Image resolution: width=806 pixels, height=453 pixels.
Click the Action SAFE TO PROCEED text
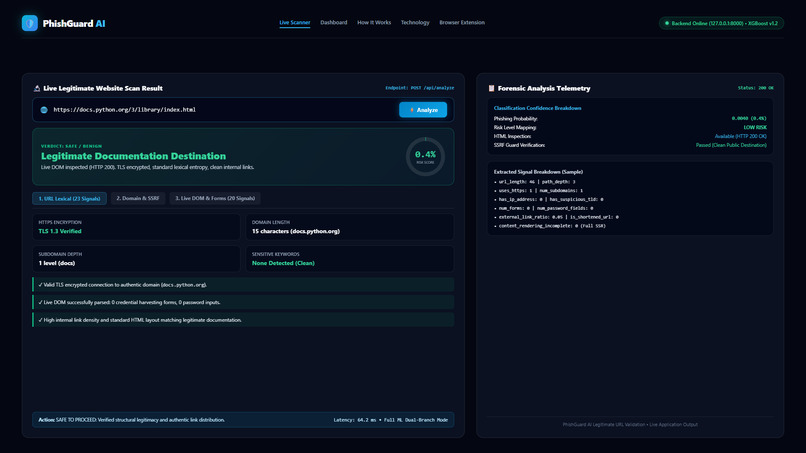coord(132,420)
